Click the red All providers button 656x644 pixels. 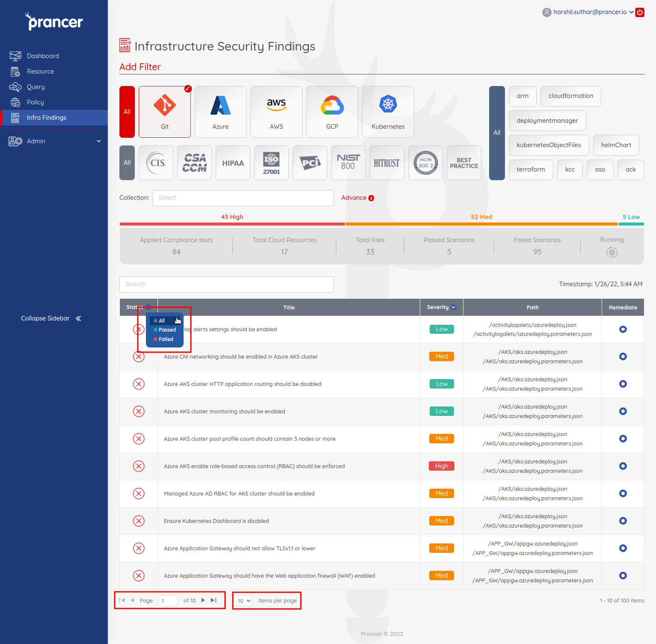tap(127, 112)
